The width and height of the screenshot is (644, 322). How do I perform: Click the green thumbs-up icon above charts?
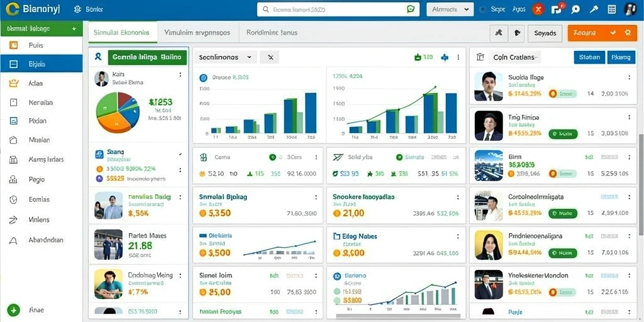(418, 57)
